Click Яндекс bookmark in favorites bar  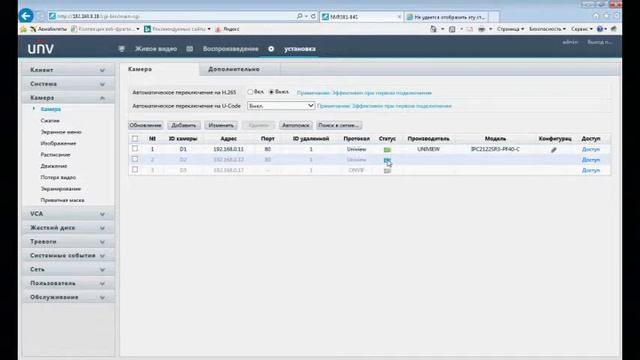tap(227, 29)
